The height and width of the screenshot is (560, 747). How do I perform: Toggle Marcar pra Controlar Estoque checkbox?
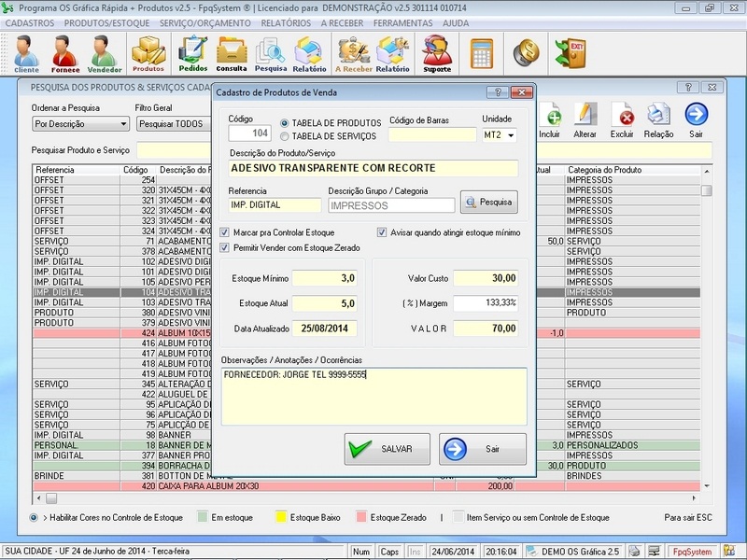click(224, 232)
